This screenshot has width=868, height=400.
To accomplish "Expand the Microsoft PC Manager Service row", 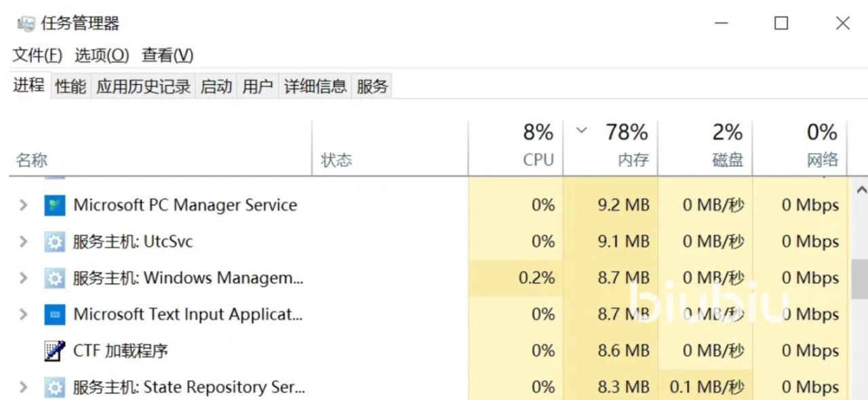I will 24,205.
